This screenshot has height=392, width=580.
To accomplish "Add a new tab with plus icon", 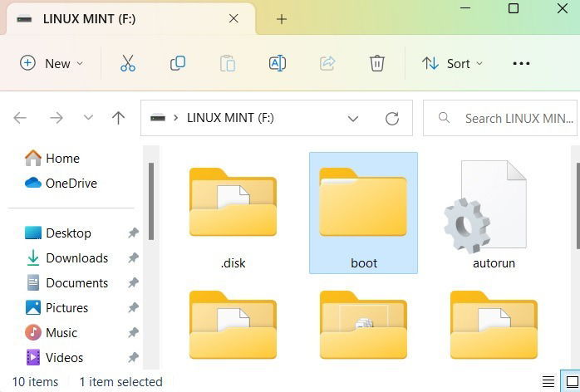I will (282, 19).
